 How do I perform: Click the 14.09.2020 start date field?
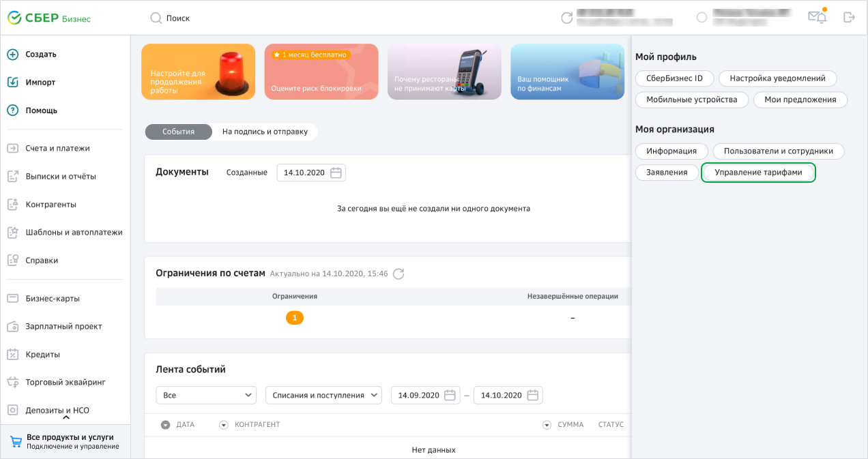[425, 395]
